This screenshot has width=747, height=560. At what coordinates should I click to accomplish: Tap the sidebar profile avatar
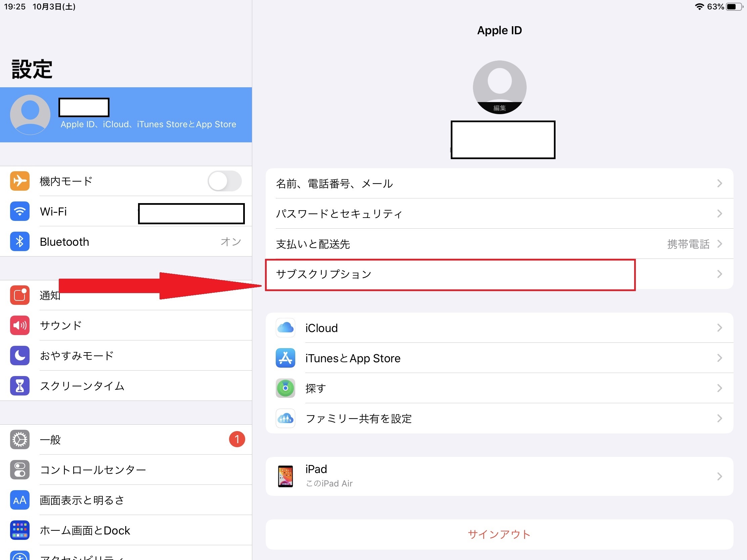tap(30, 115)
